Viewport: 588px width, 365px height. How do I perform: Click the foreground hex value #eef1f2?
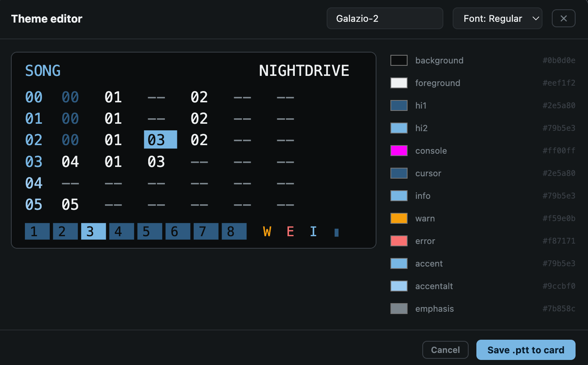click(559, 83)
